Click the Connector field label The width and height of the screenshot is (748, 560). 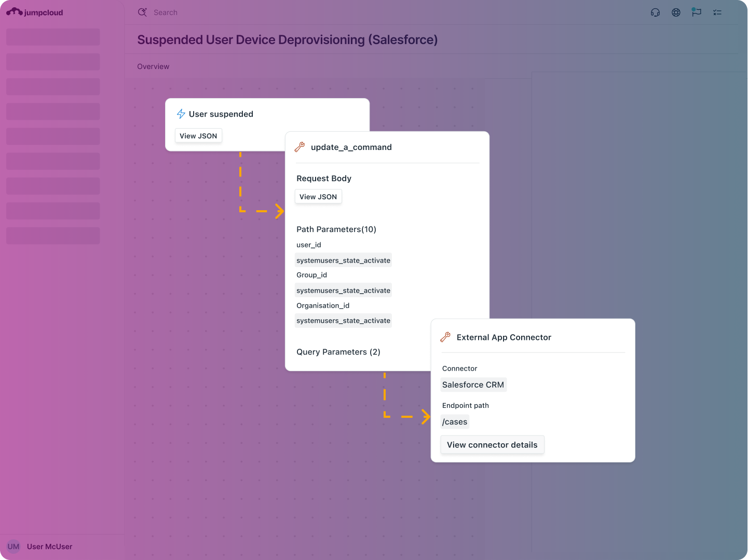point(459,368)
